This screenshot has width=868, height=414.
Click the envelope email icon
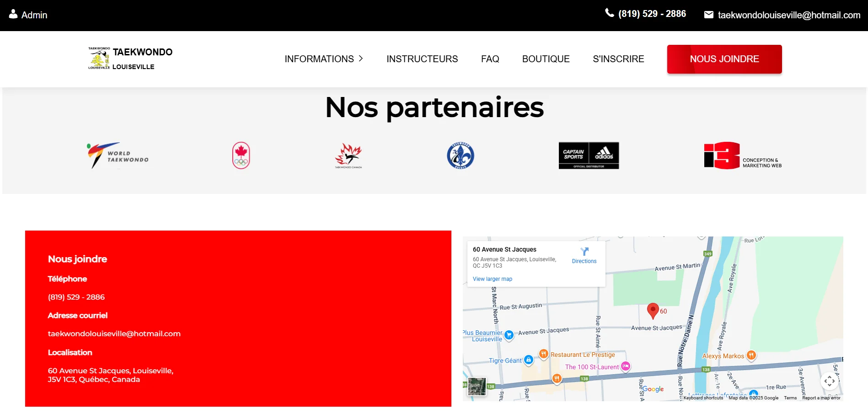coord(708,15)
